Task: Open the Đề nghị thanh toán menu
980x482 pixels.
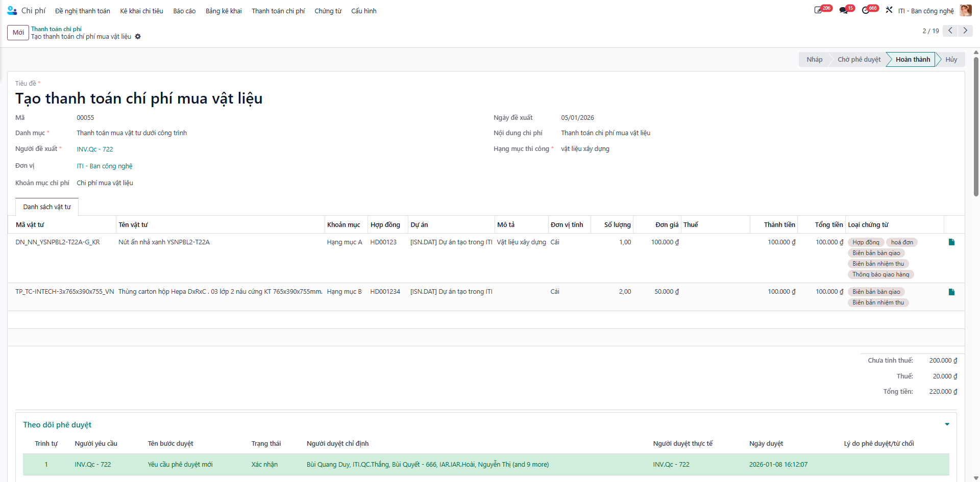Action: click(83, 11)
